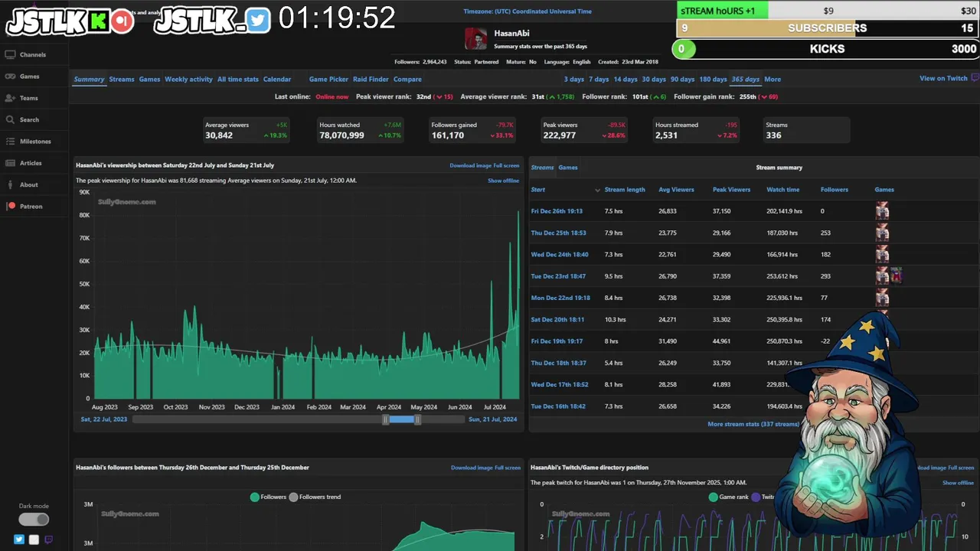Sort table by Avg Viewers column
The height and width of the screenshot is (551, 980).
(x=676, y=190)
